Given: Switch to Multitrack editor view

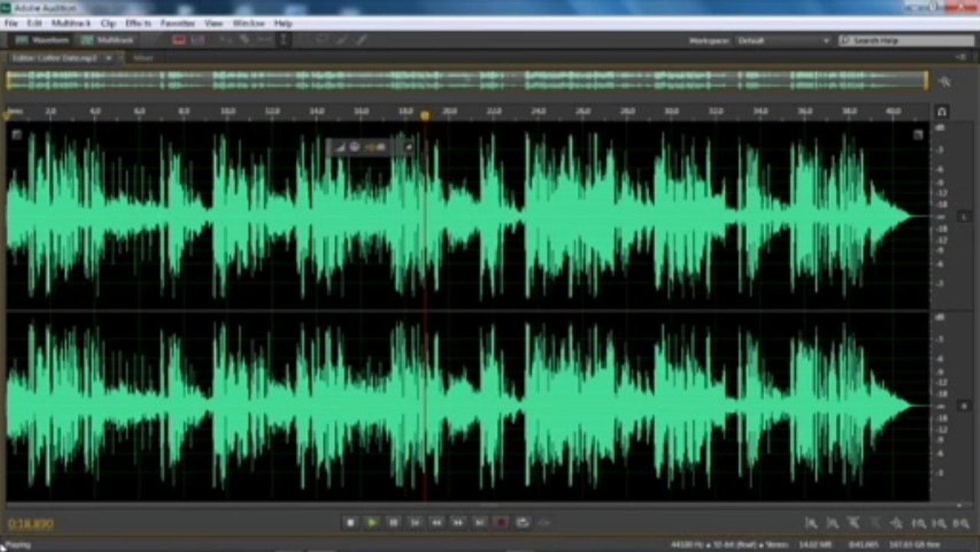Looking at the screenshot, I should click(108, 40).
